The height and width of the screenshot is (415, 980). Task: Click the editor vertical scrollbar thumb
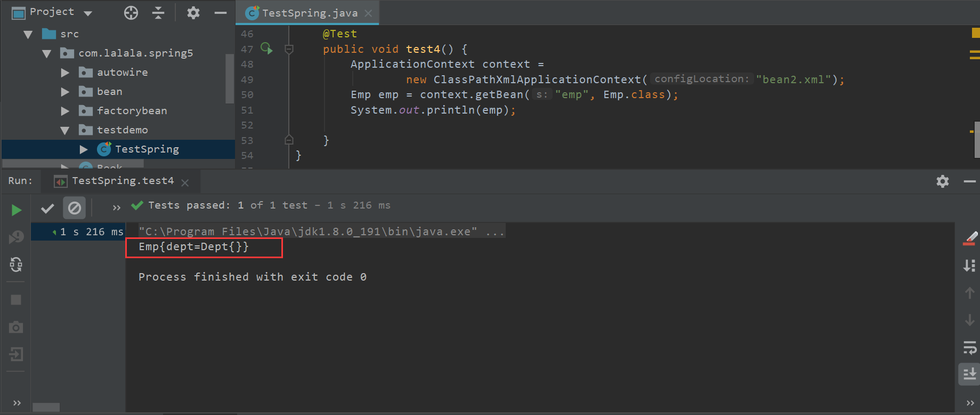point(977,140)
